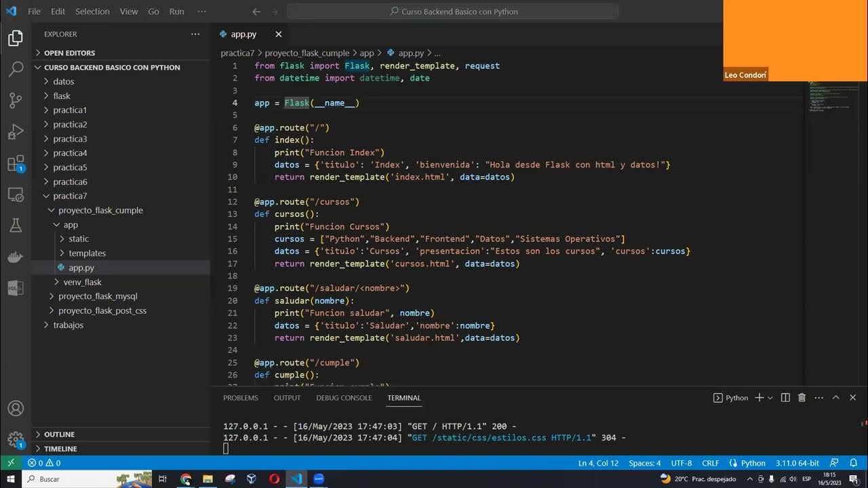Expand the proyecto_flask_post_css folder
This screenshot has width=868, height=488.
pyautogui.click(x=102, y=310)
